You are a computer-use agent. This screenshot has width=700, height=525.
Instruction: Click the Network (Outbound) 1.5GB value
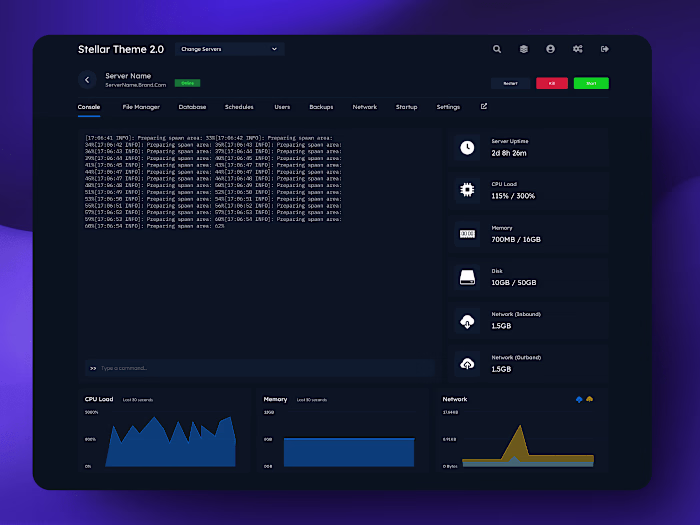click(501, 369)
